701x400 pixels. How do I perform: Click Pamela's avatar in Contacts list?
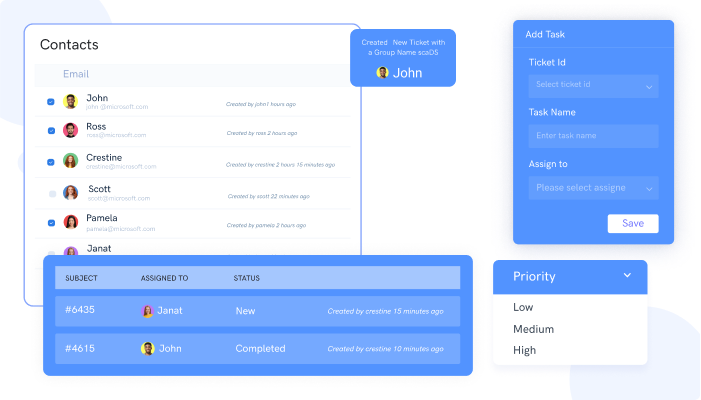pos(70,222)
